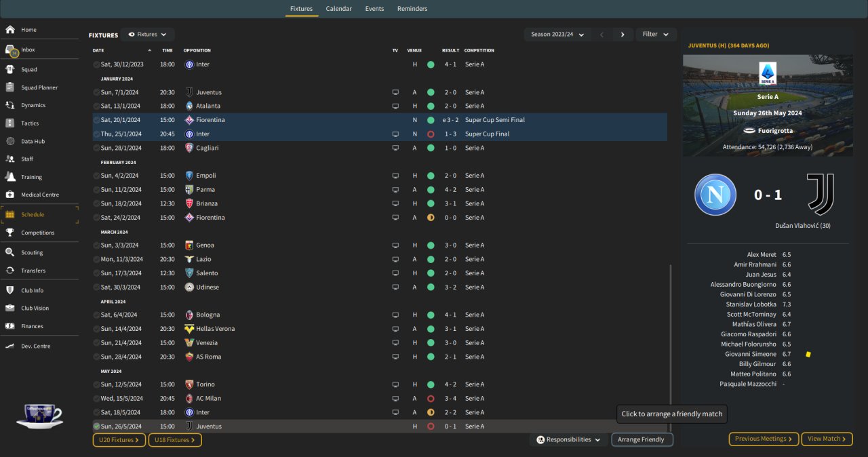Click the Club Vision icon
The width and height of the screenshot is (868, 457).
[x=10, y=308]
